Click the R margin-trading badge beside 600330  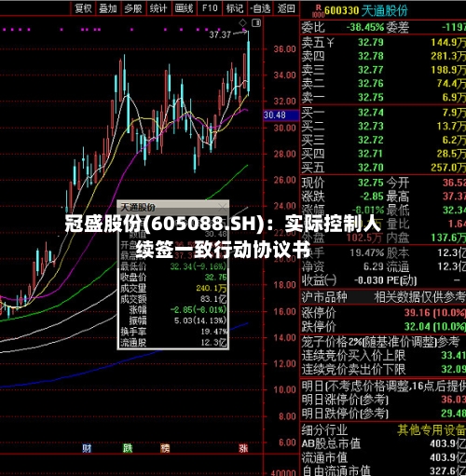point(318,11)
